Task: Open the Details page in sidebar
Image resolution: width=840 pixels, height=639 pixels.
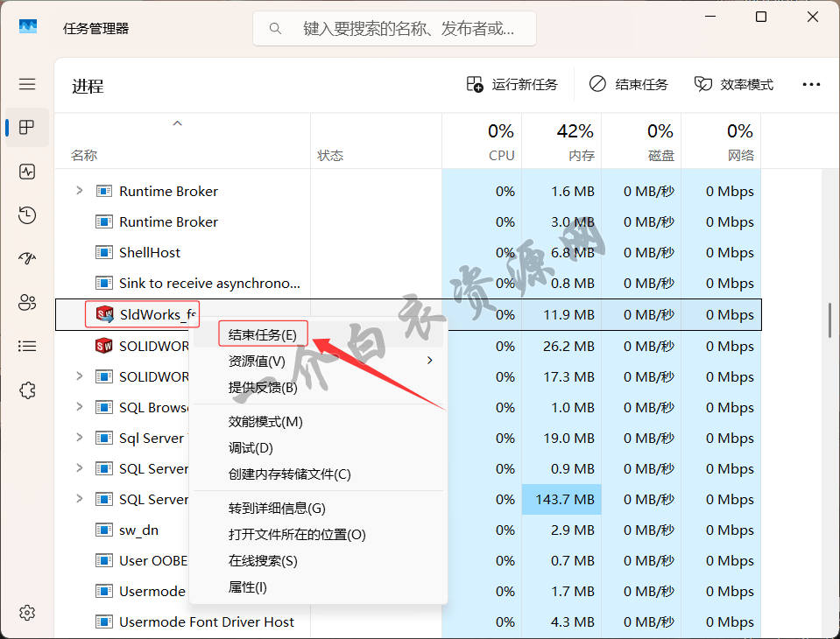Action: [x=27, y=347]
